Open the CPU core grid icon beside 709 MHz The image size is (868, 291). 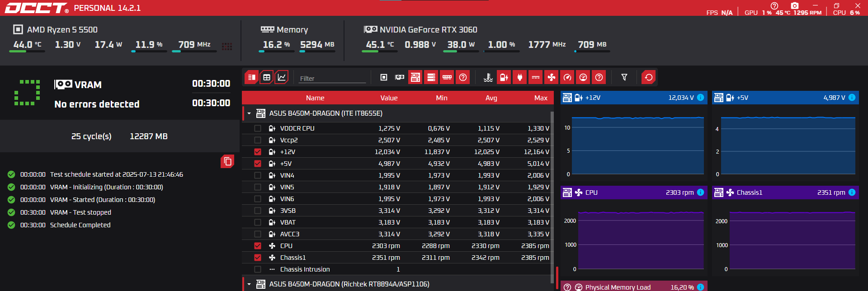click(x=227, y=46)
